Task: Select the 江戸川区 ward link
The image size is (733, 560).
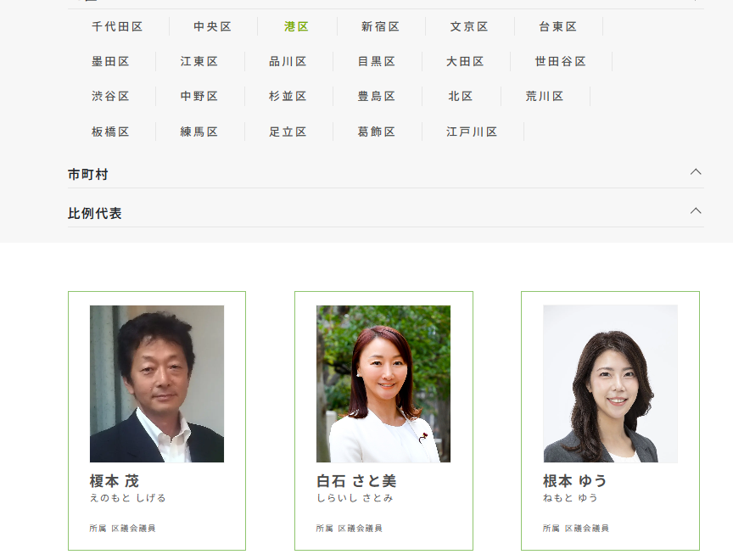Action: [472, 132]
